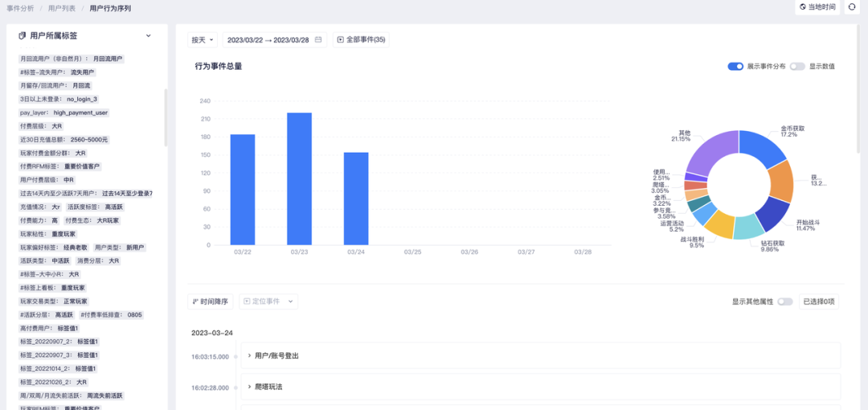Click the 标签_20221026_2 大R tag

pos(54,383)
